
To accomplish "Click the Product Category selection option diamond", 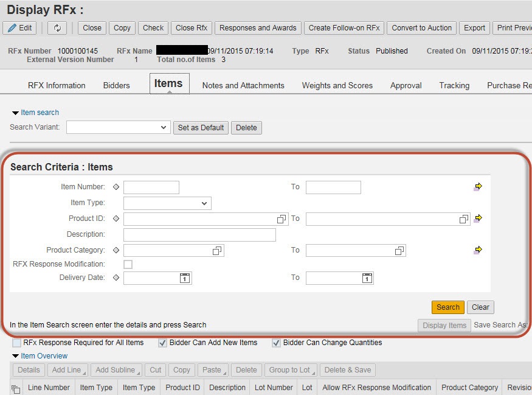I will (x=116, y=250).
